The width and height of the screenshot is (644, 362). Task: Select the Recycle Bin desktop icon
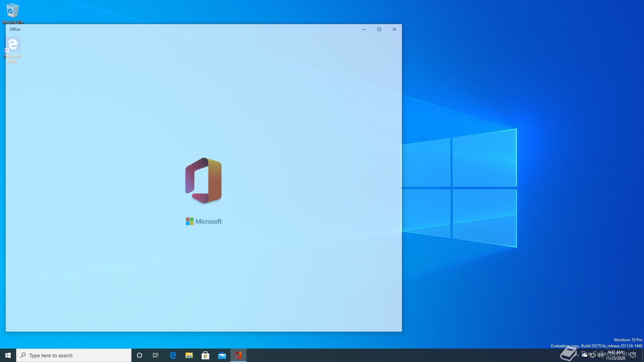pyautogui.click(x=13, y=13)
